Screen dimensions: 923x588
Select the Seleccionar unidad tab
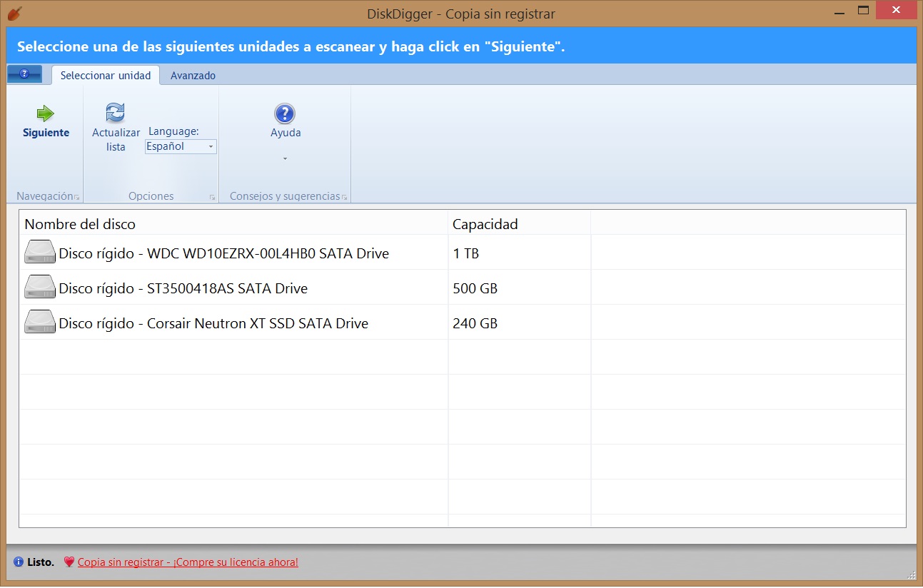[x=106, y=75]
